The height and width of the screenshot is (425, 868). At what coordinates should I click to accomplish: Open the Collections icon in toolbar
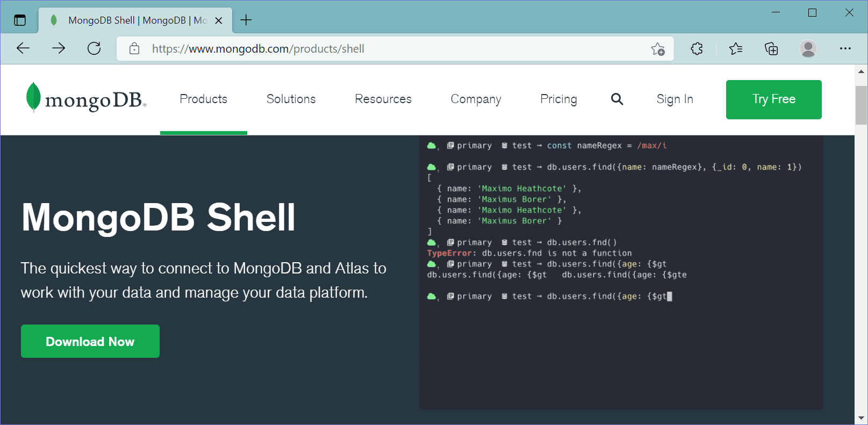[x=771, y=49]
